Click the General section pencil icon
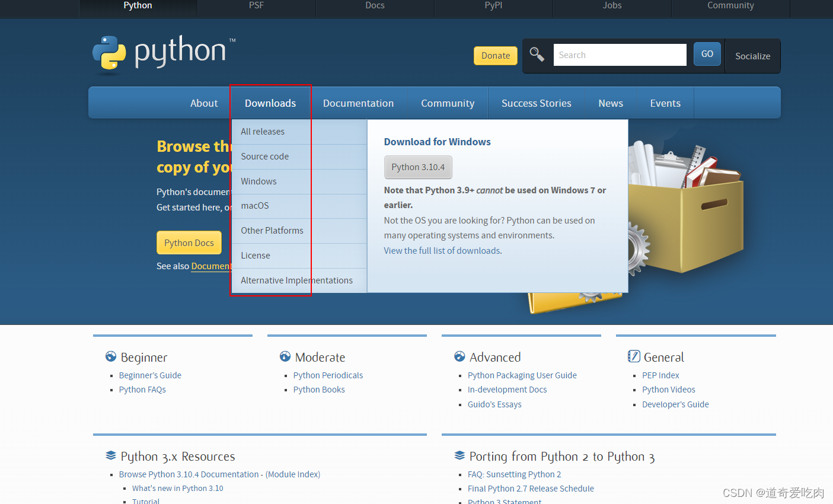833x504 pixels. click(634, 356)
